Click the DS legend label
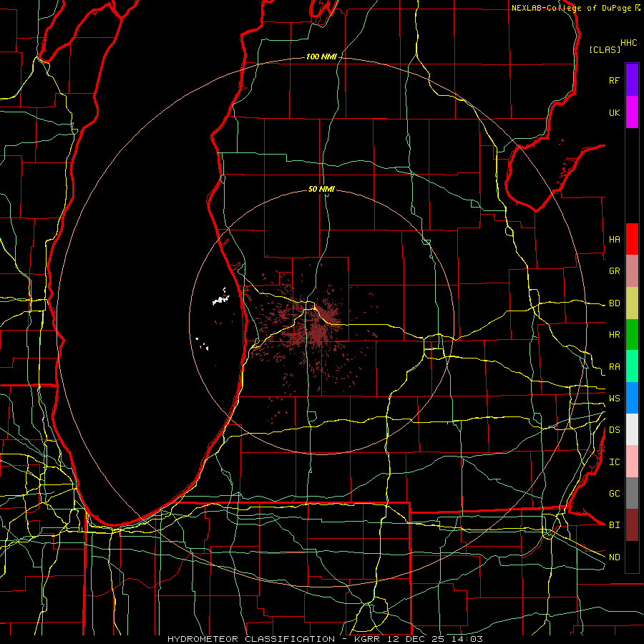 [x=614, y=430]
